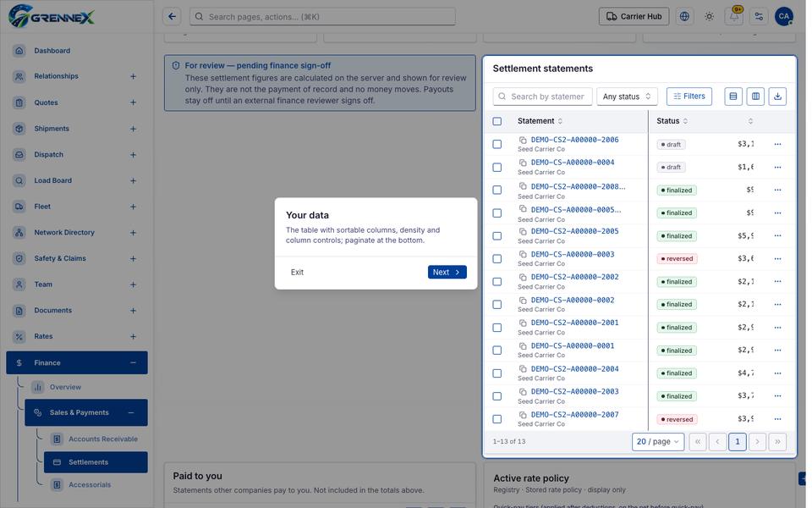Open the 20 / page dropdown
This screenshot has width=812, height=508.
658,442
